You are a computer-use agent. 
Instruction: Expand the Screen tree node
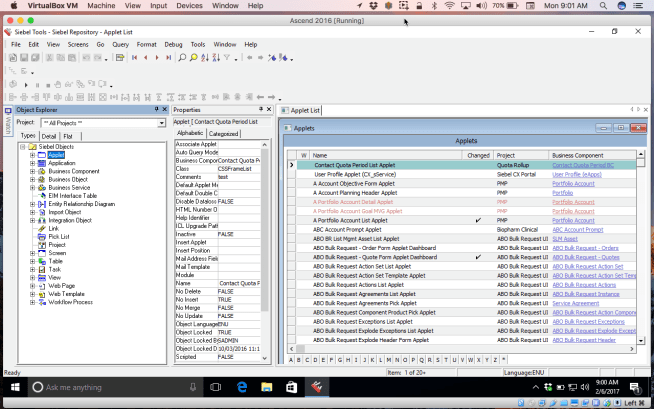pyautogui.click(x=33, y=253)
